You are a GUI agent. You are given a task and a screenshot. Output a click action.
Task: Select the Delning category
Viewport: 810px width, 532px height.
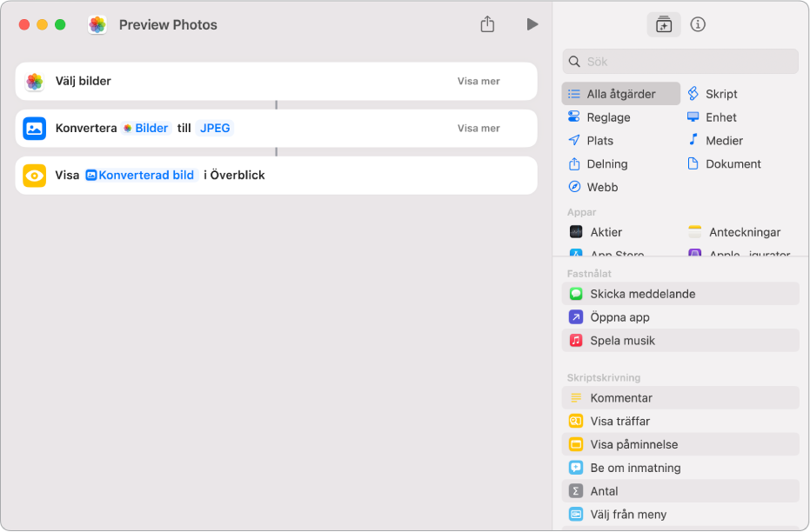pyautogui.click(x=598, y=164)
